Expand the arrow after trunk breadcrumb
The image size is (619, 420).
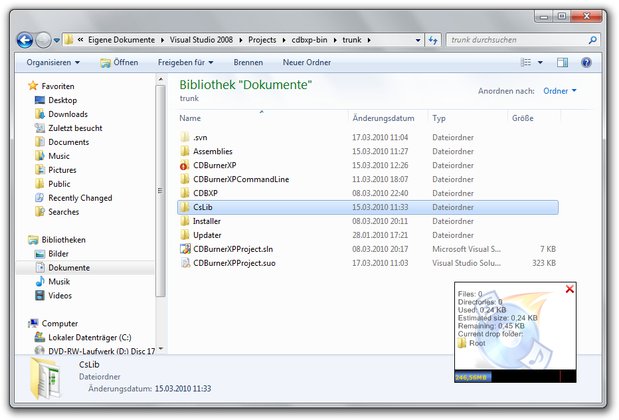(369, 40)
